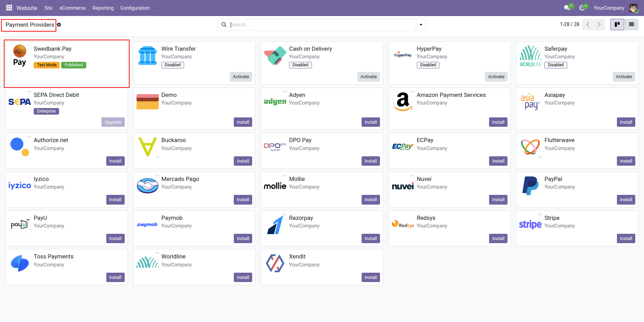
Task: Activate the Wire Transfer provider
Action: pyautogui.click(x=241, y=77)
